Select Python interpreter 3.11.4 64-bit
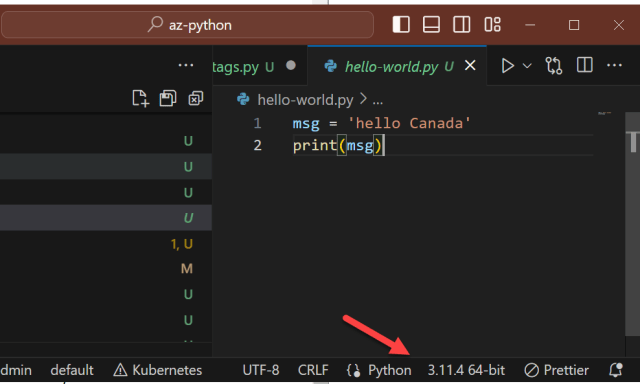The image size is (640, 384). click(466, 370)
